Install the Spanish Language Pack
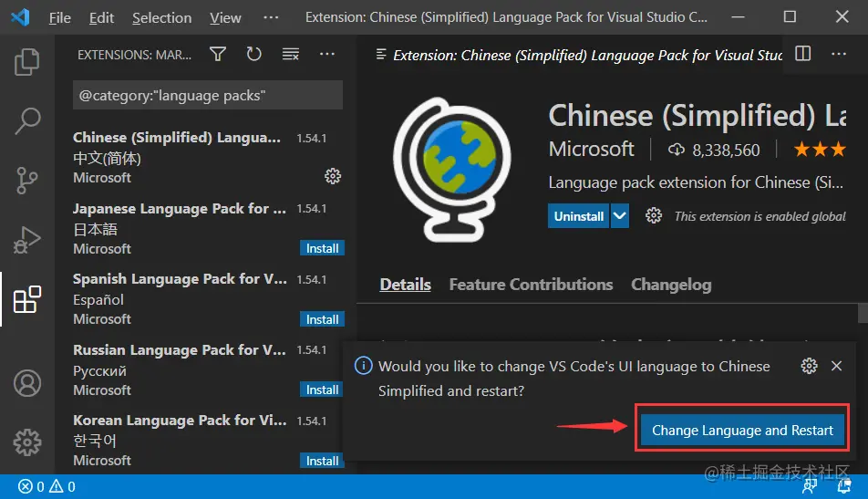This screenshot has height=499, width=868. coord(322,319)
